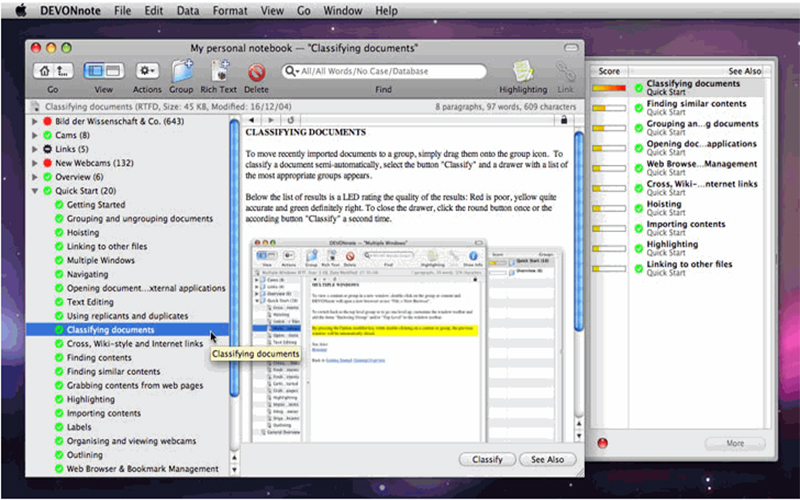Open the Highlighting tool
Viewport: 800px width, 500px height.
click(x=523, y=71)
